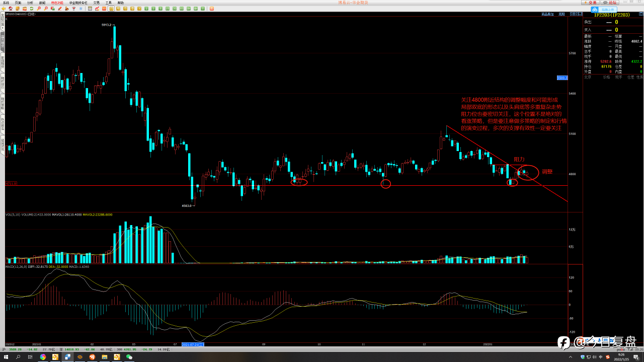Click the 5913.2 peak price label
644x362 pixels.
pyautogui.click(x=107, y=25)
